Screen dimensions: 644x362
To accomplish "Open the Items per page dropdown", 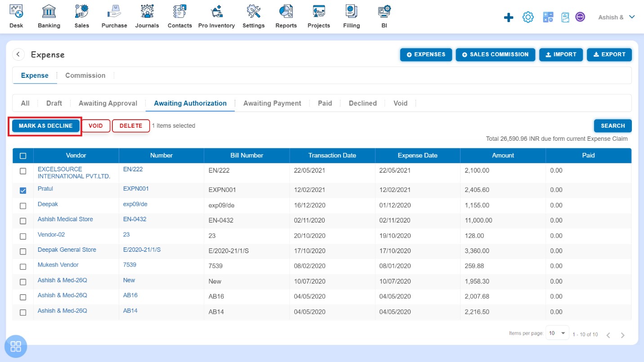I will [x=557, y=333].
